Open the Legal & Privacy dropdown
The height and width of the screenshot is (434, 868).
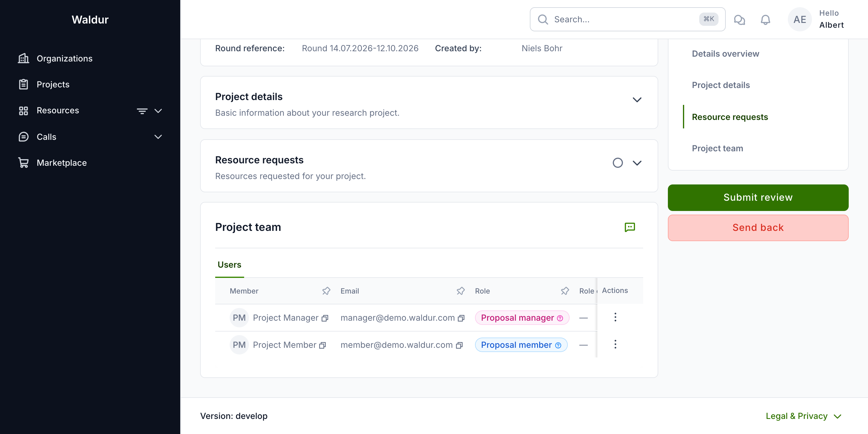(804, 416)
